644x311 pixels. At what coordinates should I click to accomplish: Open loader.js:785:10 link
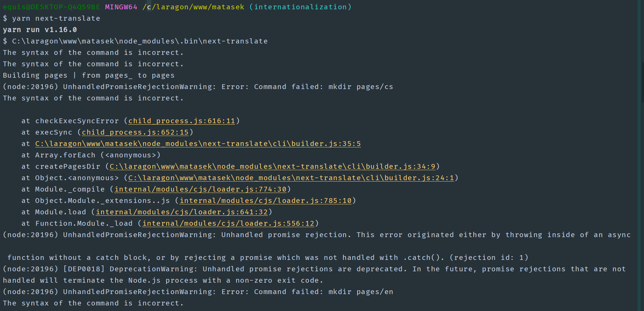[x=265, y=201]
